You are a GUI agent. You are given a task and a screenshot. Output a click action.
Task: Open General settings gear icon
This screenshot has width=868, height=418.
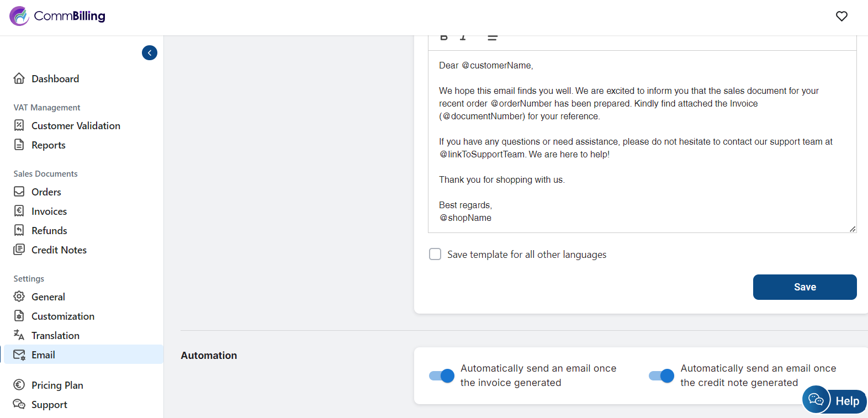(x=19, y=297)
